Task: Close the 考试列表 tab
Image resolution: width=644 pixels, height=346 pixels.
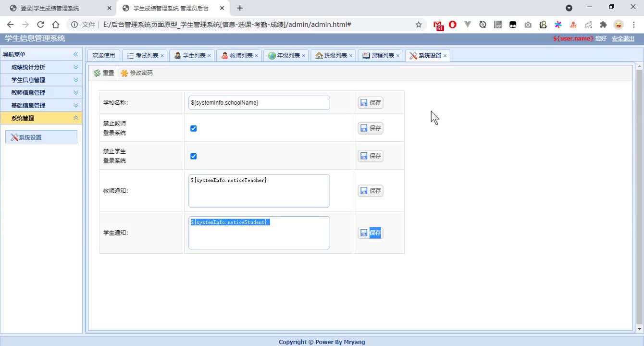Action: click(x=162, y=56)
